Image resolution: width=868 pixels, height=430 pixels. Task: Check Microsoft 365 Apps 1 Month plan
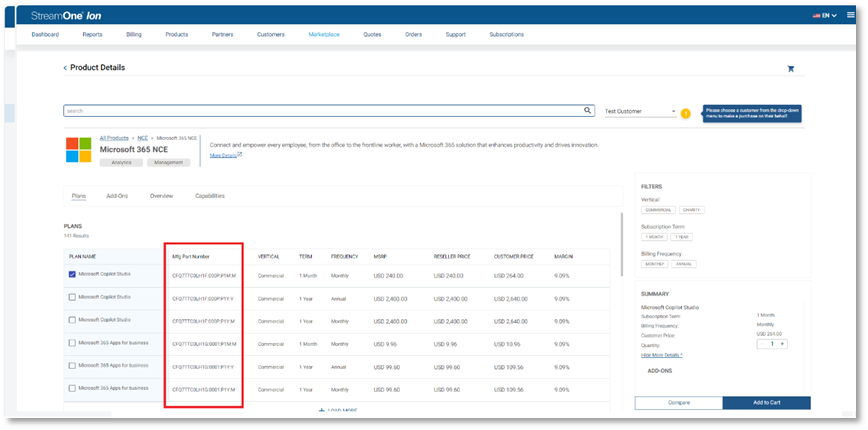[x=73, y=343]
